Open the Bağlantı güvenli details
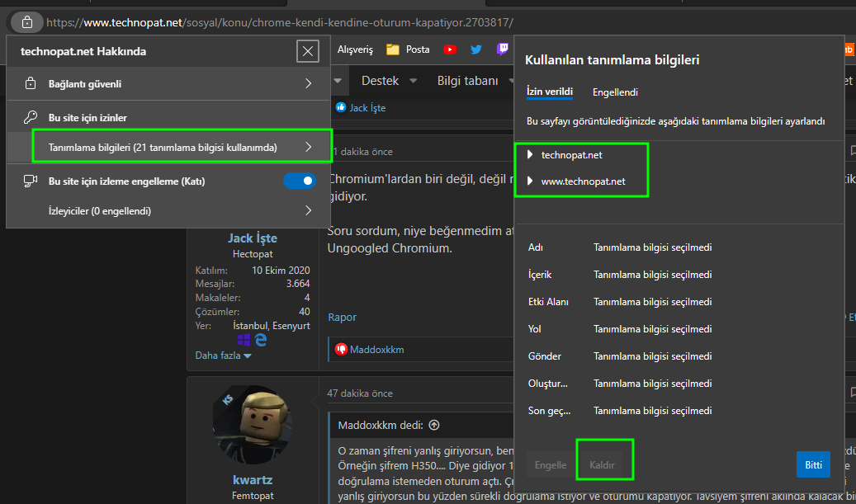This screenshot has width=856, height=504. pyautogui.click(x=168, y=83)
